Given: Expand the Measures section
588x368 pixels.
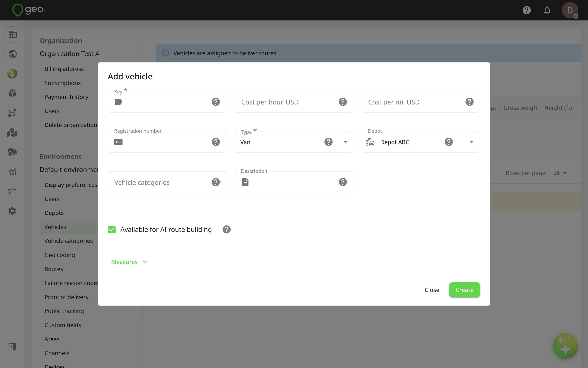Looking at the screenshot, I should click(x=129, y=262).
